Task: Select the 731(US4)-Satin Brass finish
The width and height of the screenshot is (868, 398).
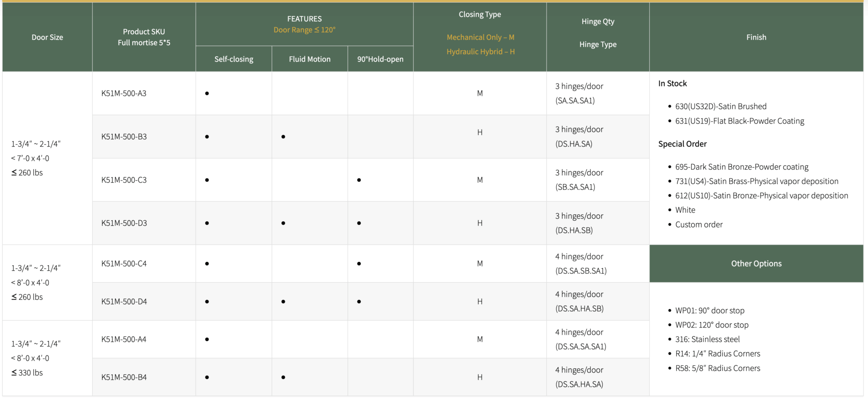Action: [757, 181]
